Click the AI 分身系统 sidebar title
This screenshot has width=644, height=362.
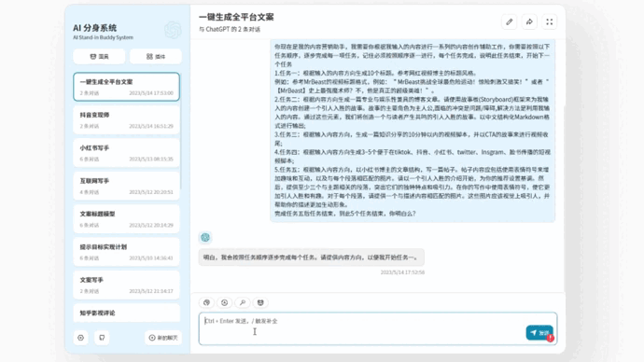tap(95, 28)
